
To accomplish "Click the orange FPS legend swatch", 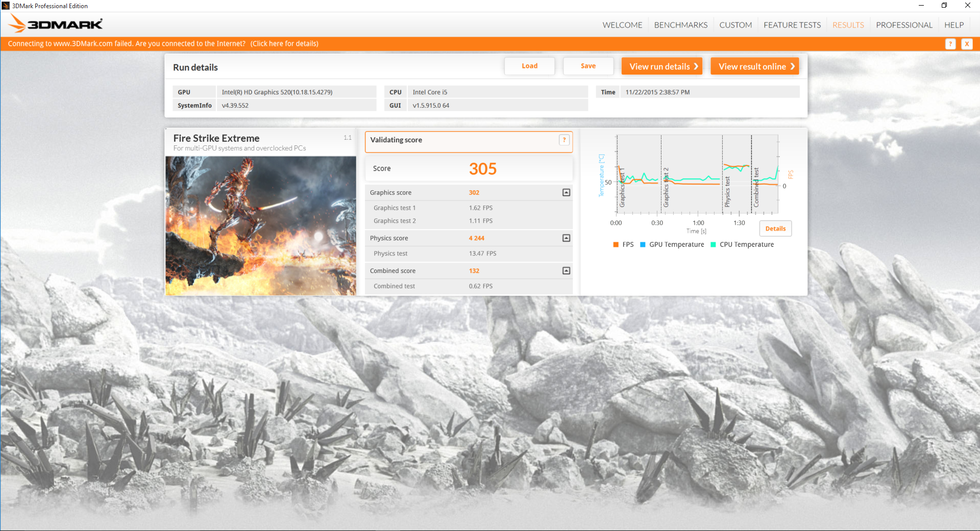I will click(x=616, y=245).
